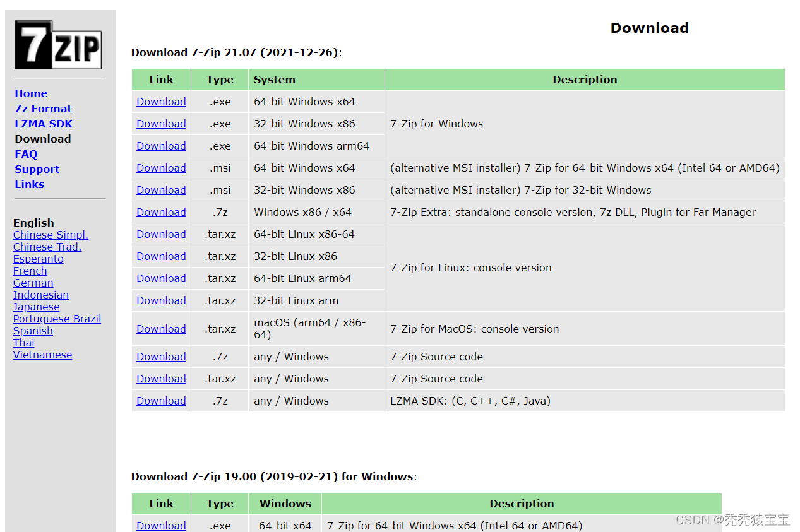Click the 'English' language label
This screenshot has width=800, height=532.
click(x=33, y=223)
